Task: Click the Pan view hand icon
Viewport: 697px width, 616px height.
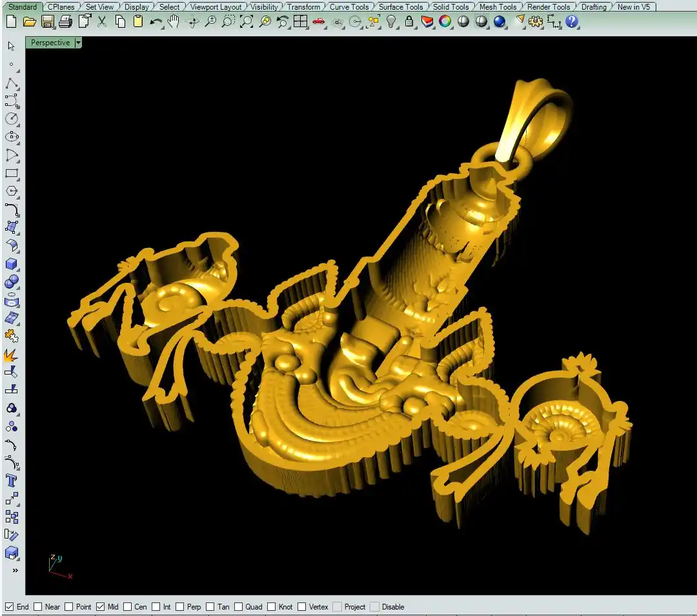Action: pyautogui.click(x=174, y=21)
